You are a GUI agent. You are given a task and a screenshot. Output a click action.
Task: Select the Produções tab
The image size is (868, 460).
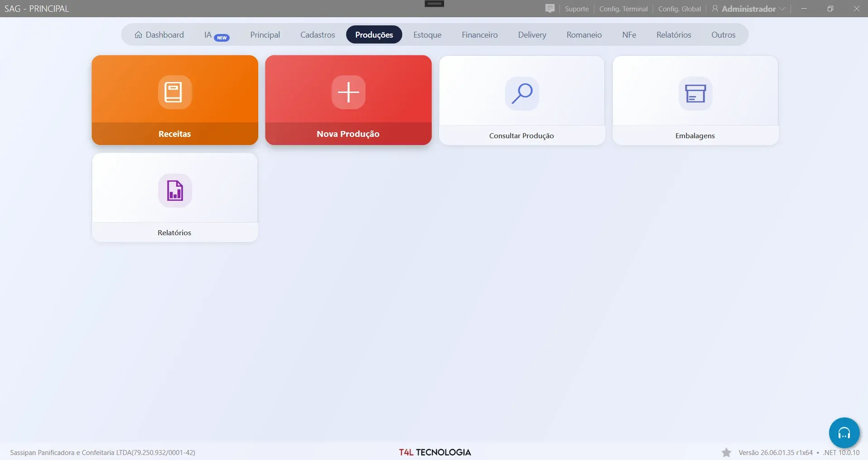click(x=374, y=35)
